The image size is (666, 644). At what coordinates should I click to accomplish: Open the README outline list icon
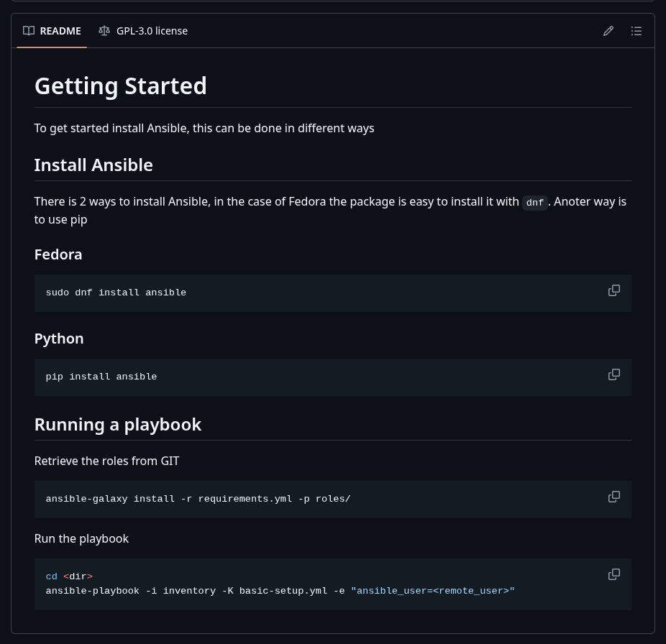637,31
